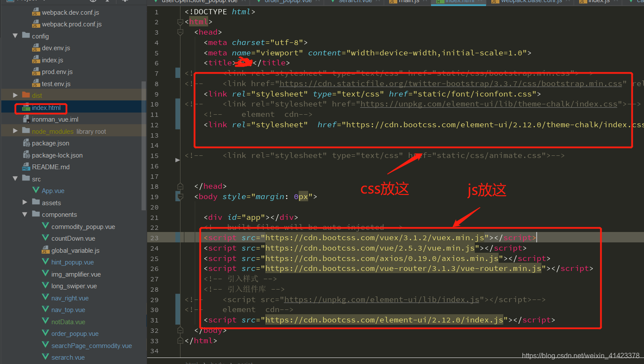
Task: Click the vuex.min.js script URL
Action: tap(374, 238)
